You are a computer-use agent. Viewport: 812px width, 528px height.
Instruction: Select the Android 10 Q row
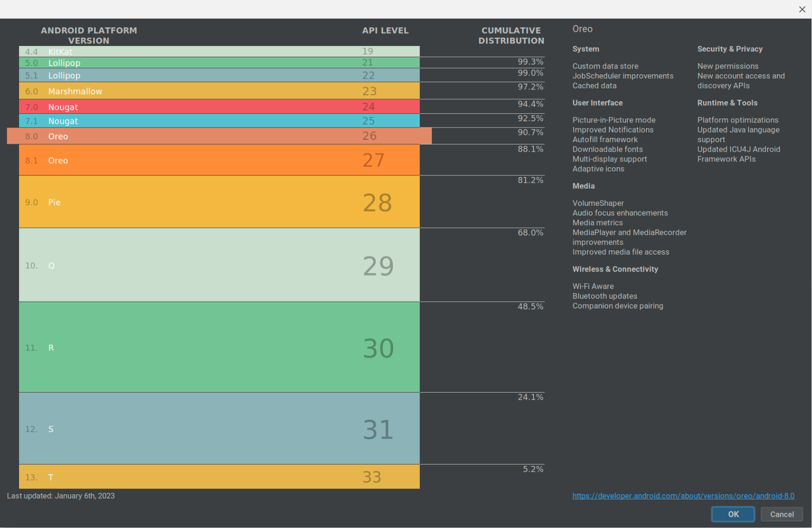click(219, 265)
